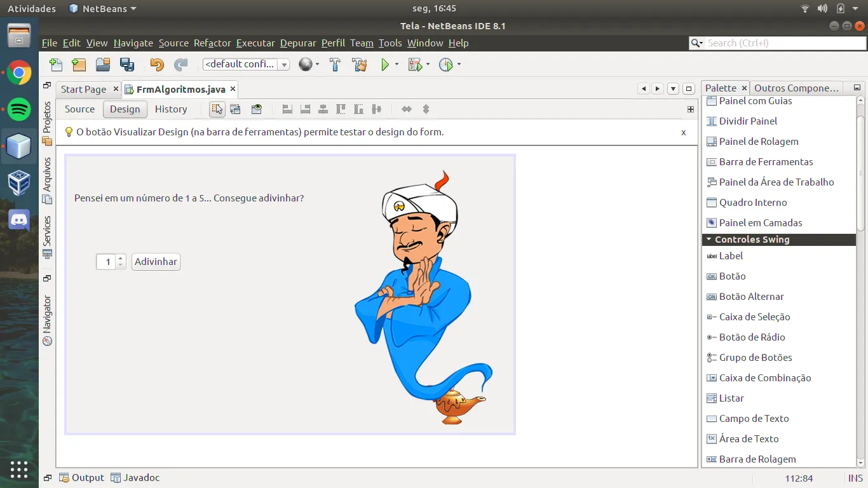Select Botão de Rádio in Palette
The height and width of the screenshot is (488, 868).
752,337
